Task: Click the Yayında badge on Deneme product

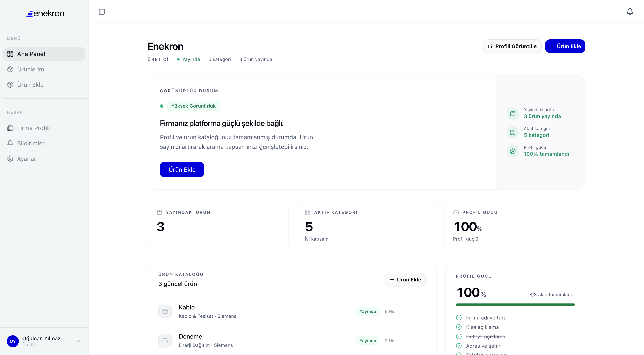Action: coord(368,340)
